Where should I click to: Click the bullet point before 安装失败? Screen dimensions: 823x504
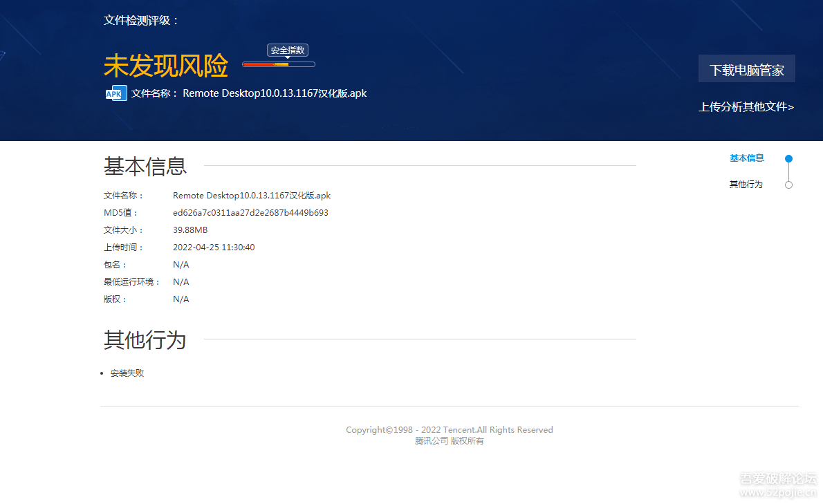click(104, 373)
